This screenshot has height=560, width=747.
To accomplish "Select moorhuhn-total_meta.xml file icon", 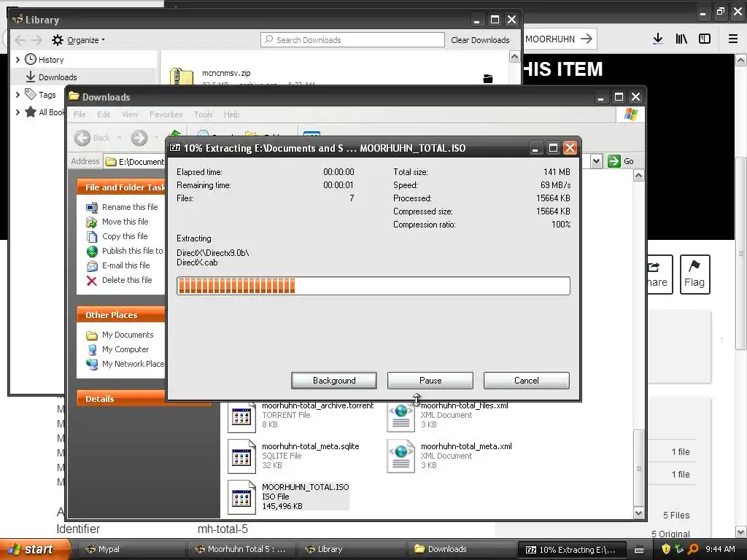I will (400, 456).
